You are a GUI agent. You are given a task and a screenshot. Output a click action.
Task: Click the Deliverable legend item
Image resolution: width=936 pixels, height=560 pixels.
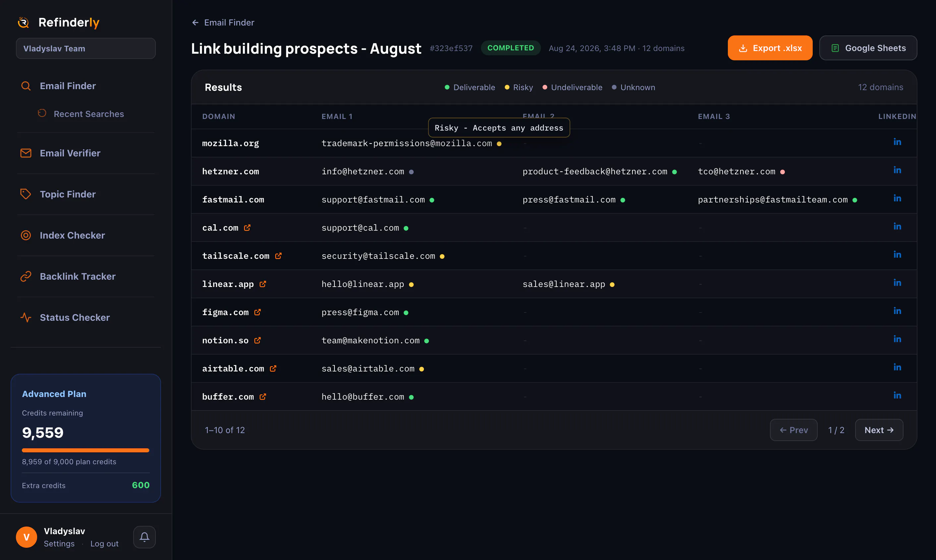tap(470, 87)
